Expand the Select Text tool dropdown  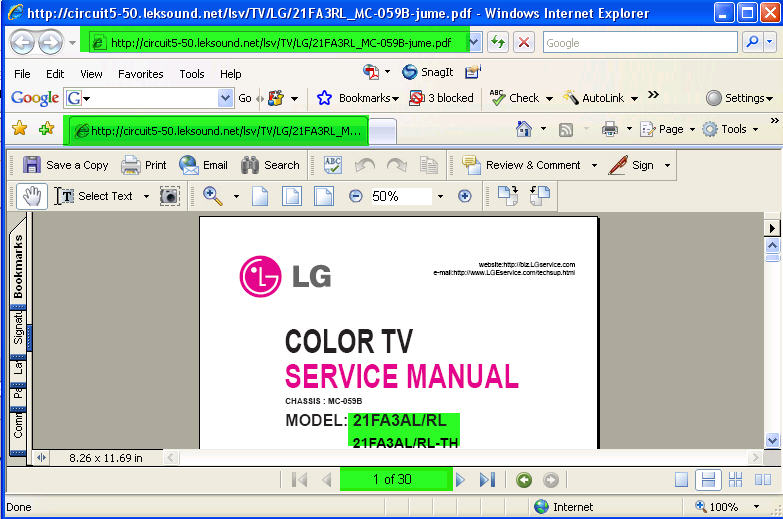tap(146, 196)
